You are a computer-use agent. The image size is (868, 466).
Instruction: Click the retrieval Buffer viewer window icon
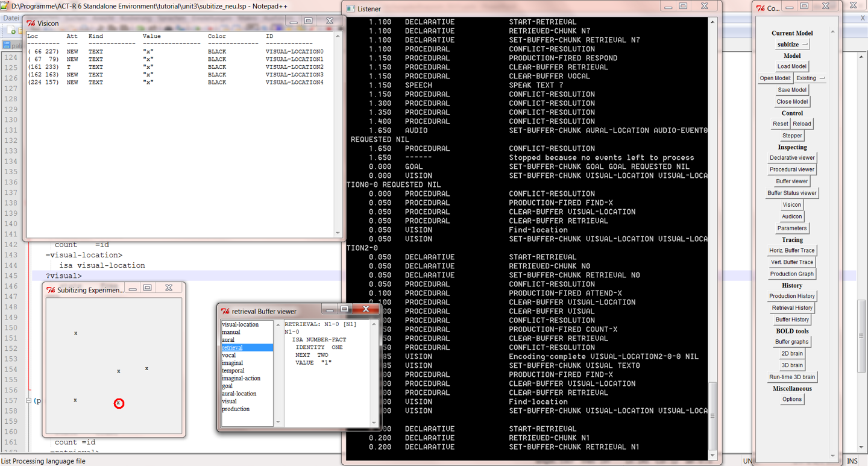[225, 312]
